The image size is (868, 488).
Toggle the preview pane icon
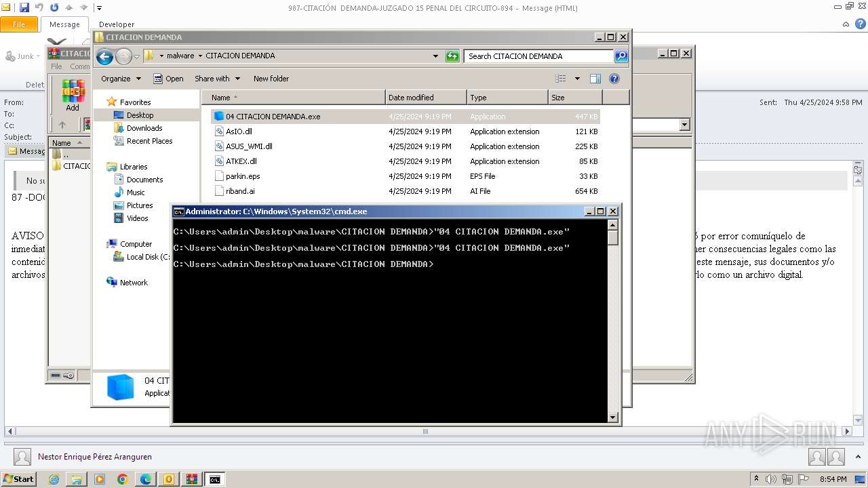(x=595, y=79)
